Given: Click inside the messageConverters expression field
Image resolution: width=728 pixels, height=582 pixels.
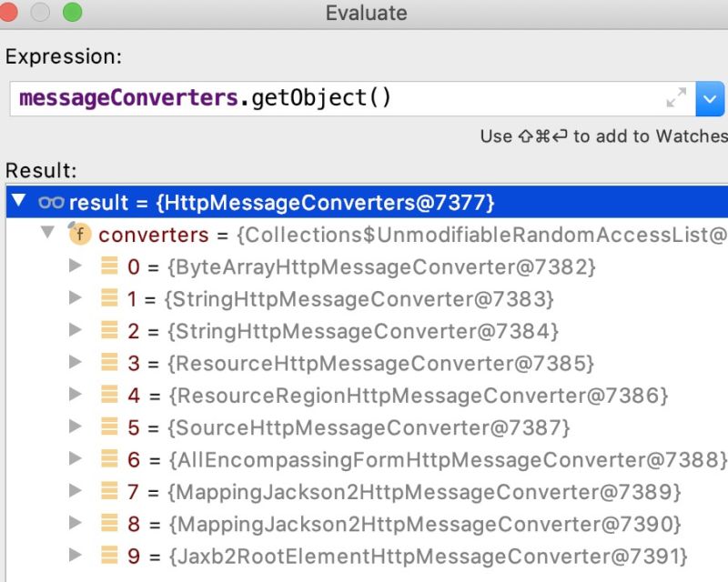Looking at the screenshot, I should [x=182, y=98].
